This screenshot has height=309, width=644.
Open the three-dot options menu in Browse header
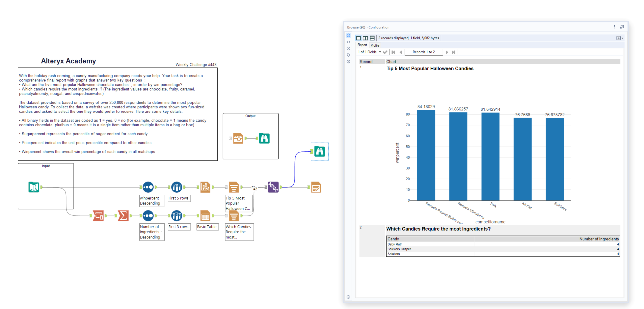[614, 27]
